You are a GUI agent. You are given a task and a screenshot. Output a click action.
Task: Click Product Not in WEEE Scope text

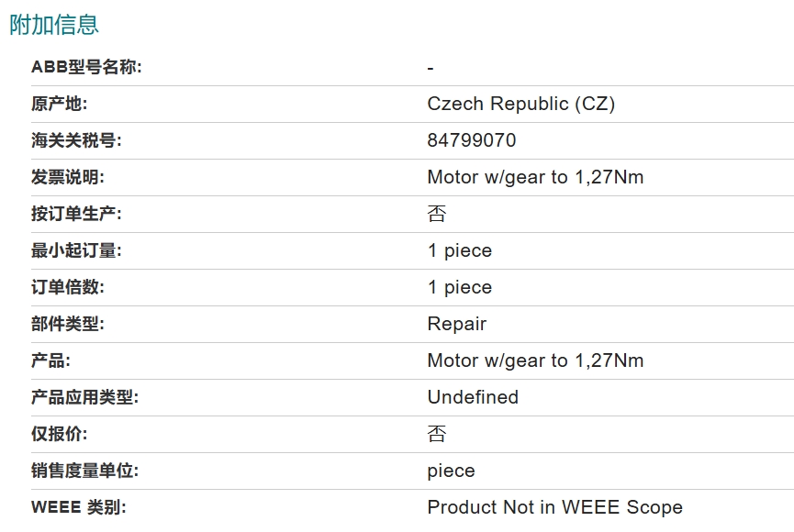(x=555, y=507)
